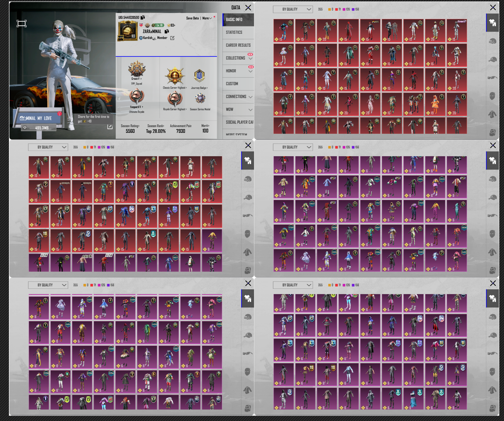Screen dimensions: 504x421
Task: View Season Rank Top 28.00%
Action: click(x=156, y=128)
